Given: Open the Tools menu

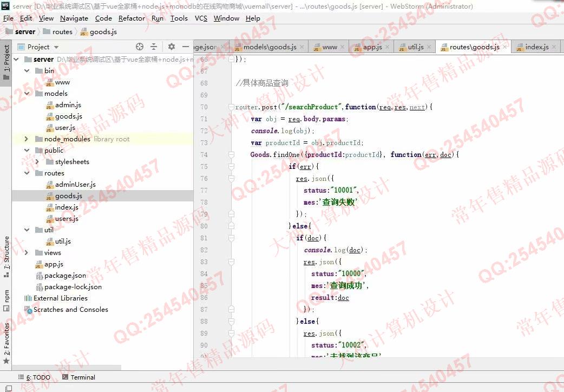Looking at the screenshot, I should [179, 18].
